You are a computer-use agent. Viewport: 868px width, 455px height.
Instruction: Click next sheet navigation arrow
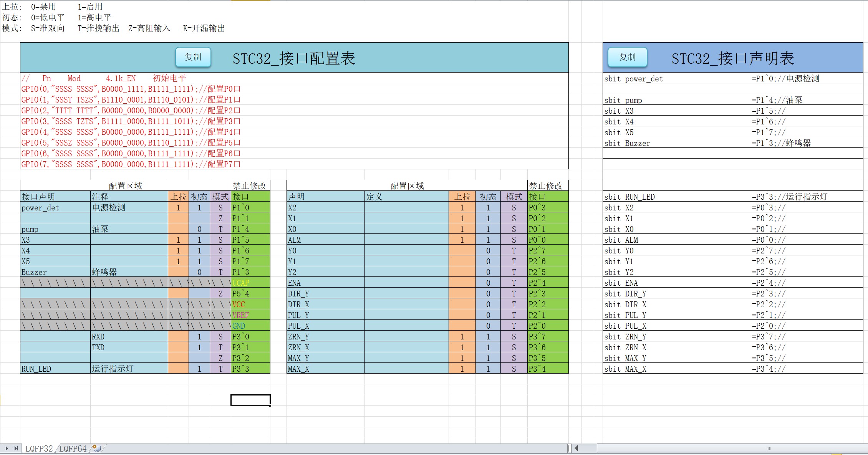pos(7,448)
